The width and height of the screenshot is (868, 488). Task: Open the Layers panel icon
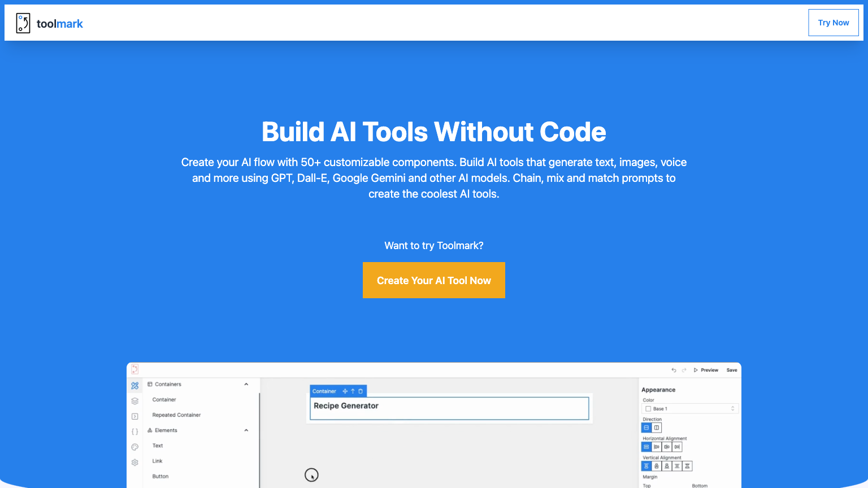tap(134, 401)
